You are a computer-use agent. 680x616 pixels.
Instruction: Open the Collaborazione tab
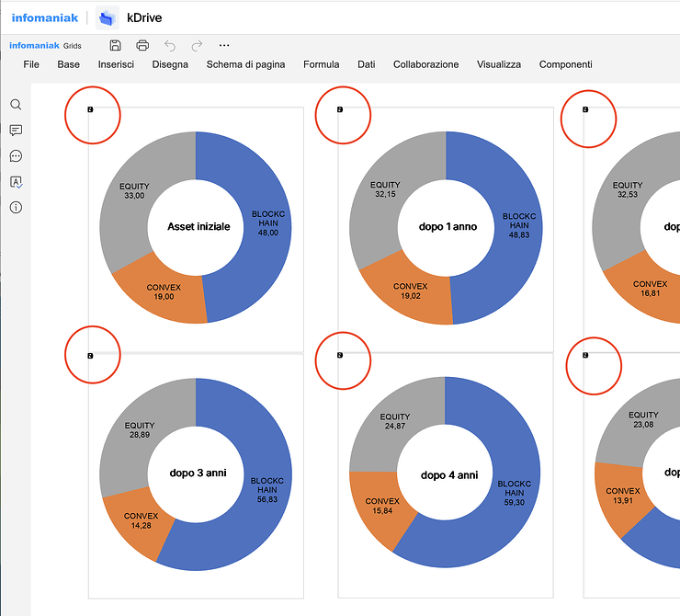pos(425,64)
